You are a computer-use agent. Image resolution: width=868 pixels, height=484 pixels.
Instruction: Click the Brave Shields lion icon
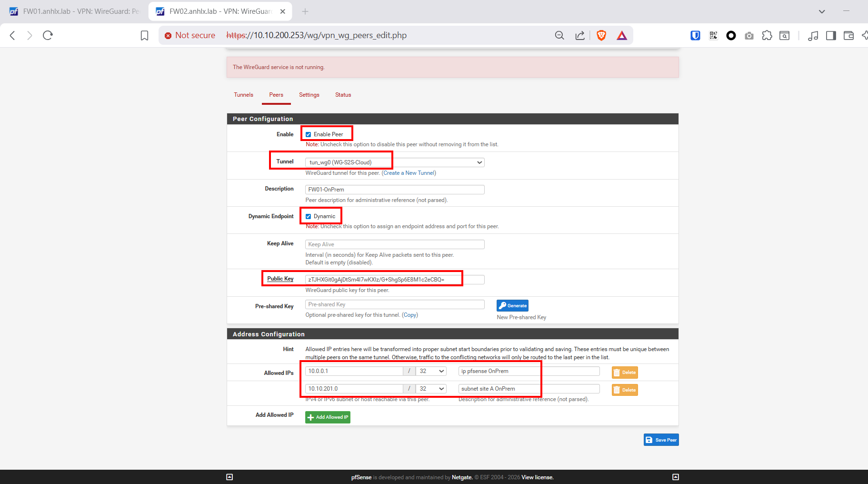601,35
